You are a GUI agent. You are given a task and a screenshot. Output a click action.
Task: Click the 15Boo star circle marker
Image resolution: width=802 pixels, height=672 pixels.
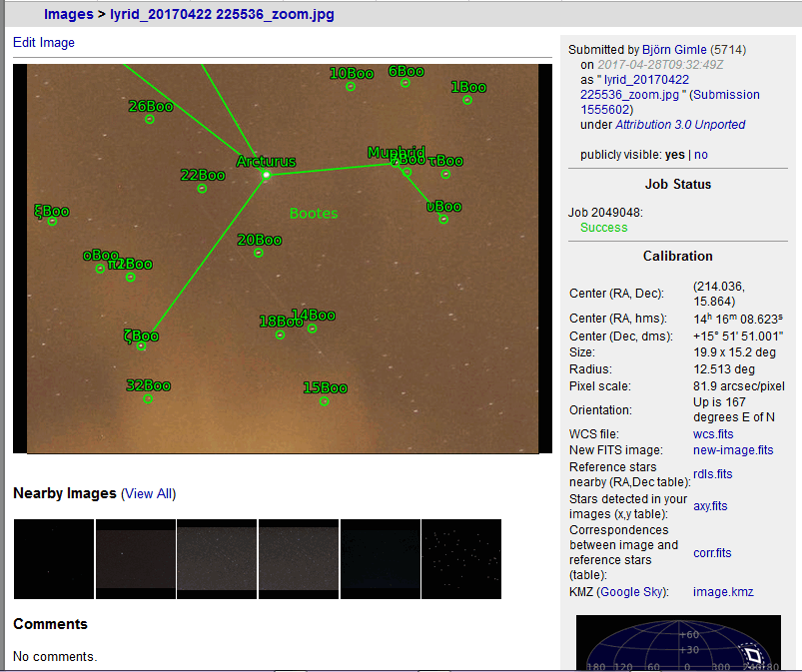pyautogui.click(x=324, y=401)
